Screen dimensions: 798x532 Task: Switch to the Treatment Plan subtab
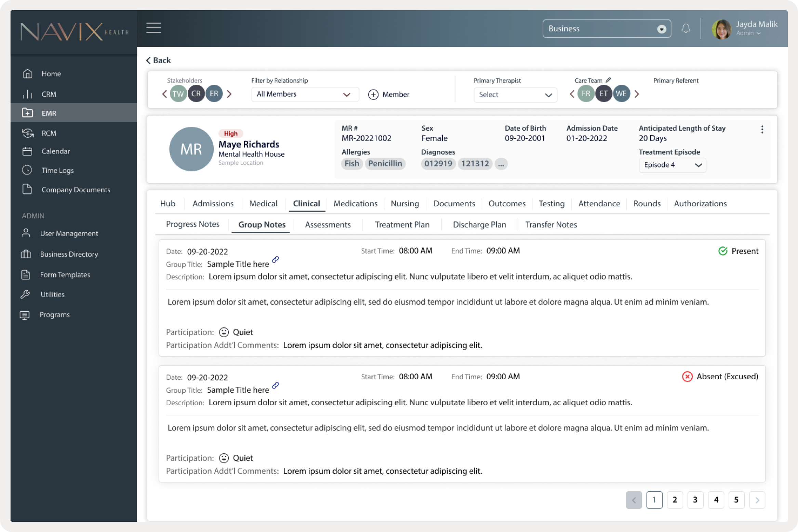tap(402, 224)
